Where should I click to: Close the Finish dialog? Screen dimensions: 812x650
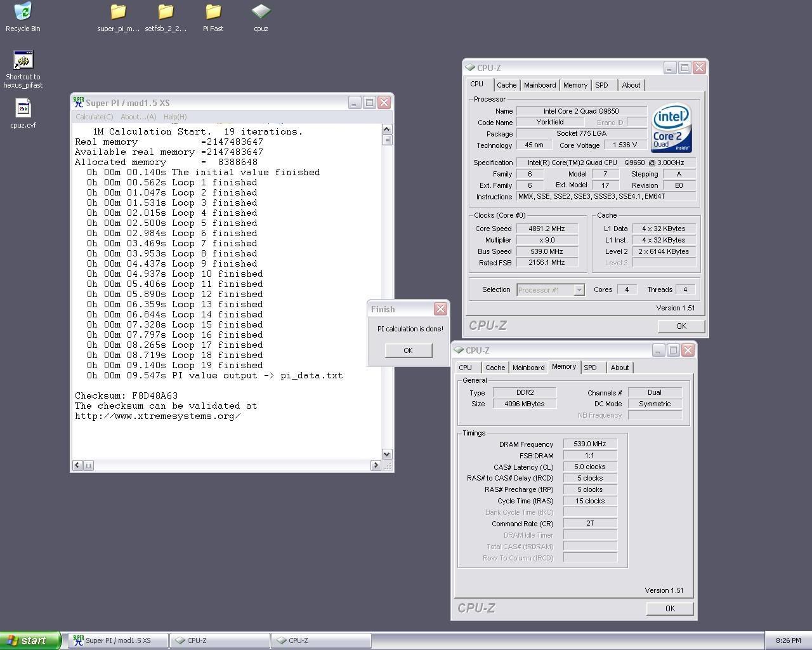440,309
